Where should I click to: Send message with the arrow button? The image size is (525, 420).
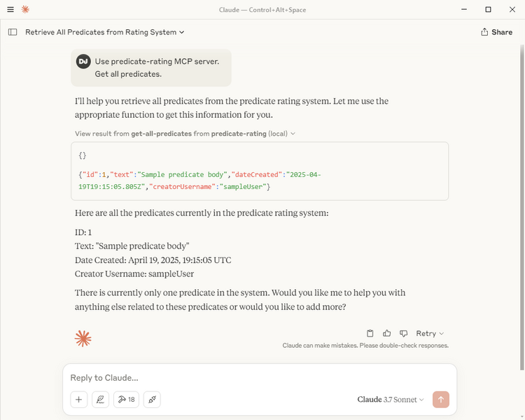pyautogui.click(x=440, y=400)
